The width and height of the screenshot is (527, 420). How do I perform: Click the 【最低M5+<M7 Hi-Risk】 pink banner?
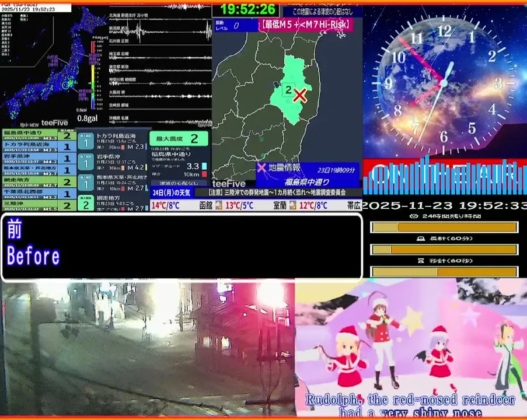click(x=305, y=24)
